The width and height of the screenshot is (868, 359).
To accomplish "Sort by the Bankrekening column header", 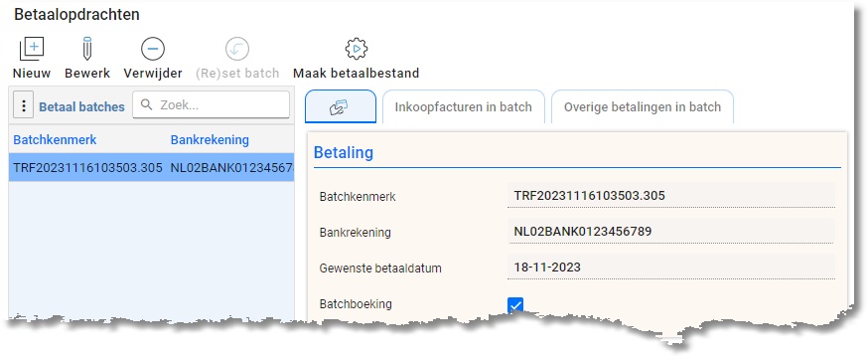I will (210, 140).
